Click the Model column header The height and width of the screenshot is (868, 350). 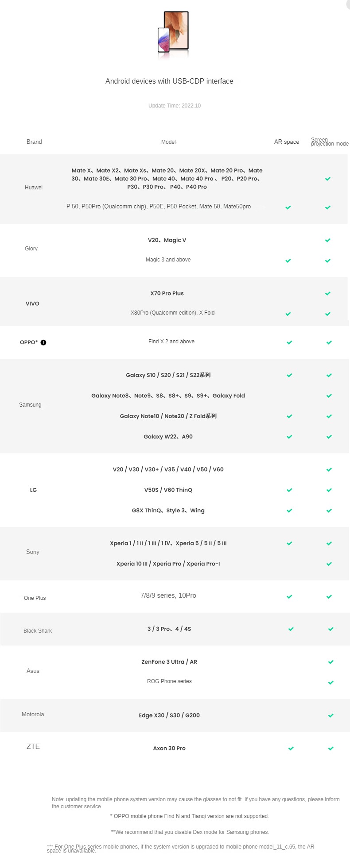(x=168, y=142)
